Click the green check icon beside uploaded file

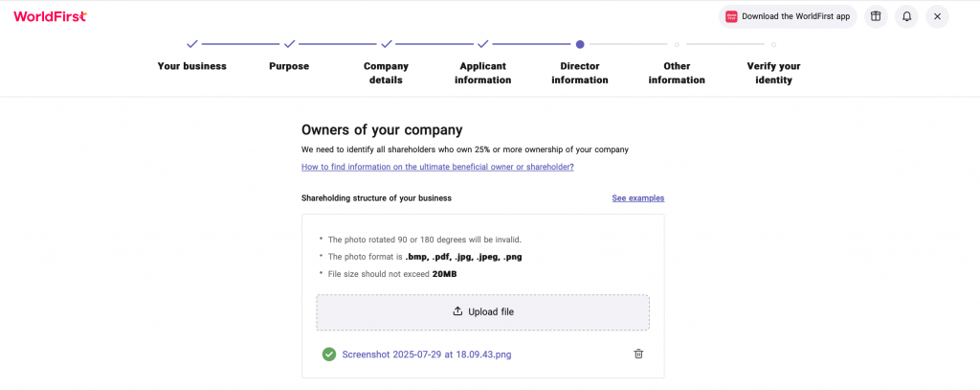coord(329,355)
